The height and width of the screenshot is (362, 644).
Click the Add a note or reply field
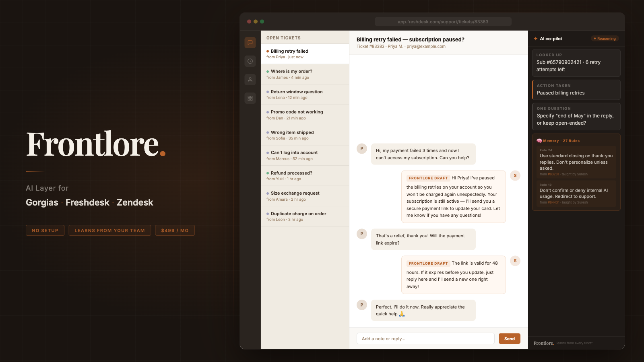(425, 339)
